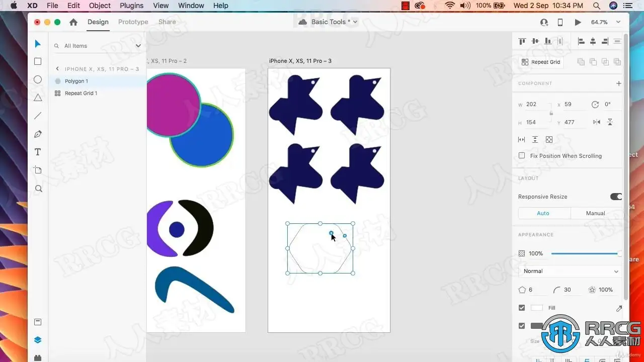Uncheck the Fill checkbox

pyautogui.click(x=522, y=308)
